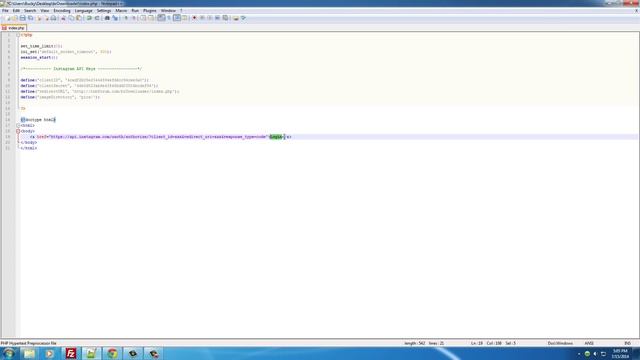Open FileZilla from the taskbar
Image resolution: width=640 pixels, height=360 pixels.
pos(71,353)
